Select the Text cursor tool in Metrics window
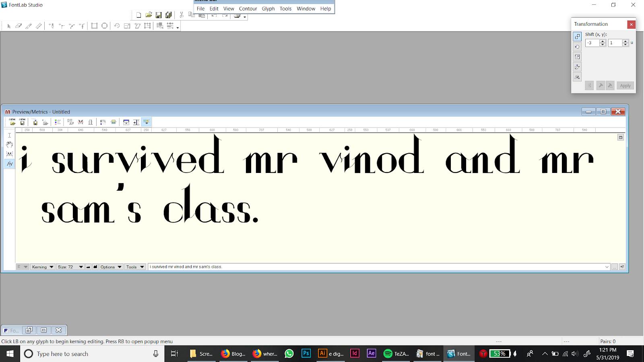The height and width of the screenshot is (362, 644). pos(9,136)
